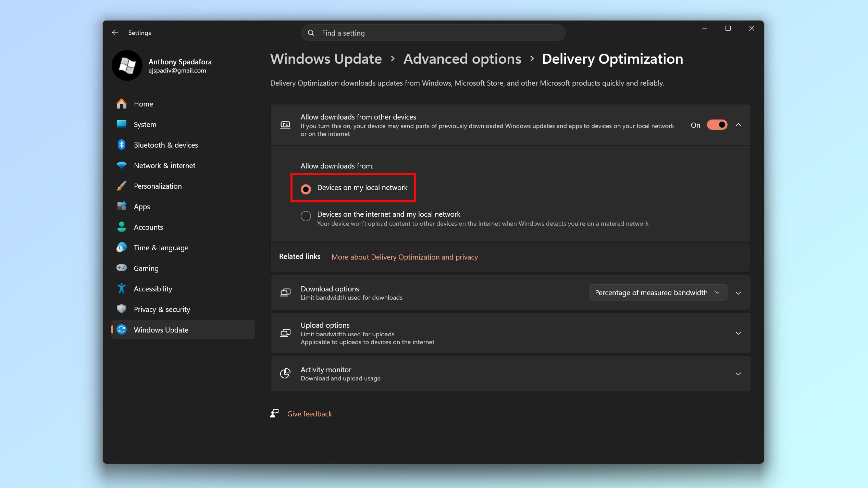Screen dimensions: 868x488
Task: Select the Personalization brush icon
Action: pyautogui.click(x=122, y=186)
